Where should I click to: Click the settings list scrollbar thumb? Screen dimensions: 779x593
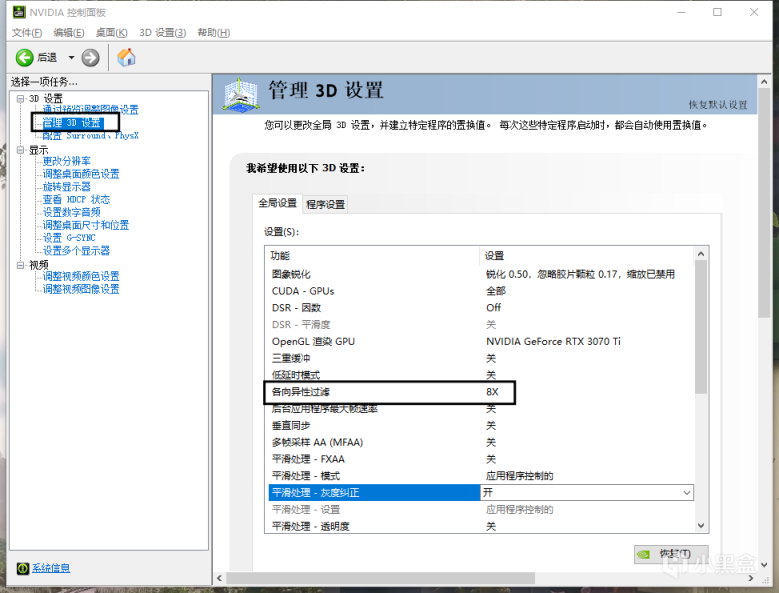701,327
